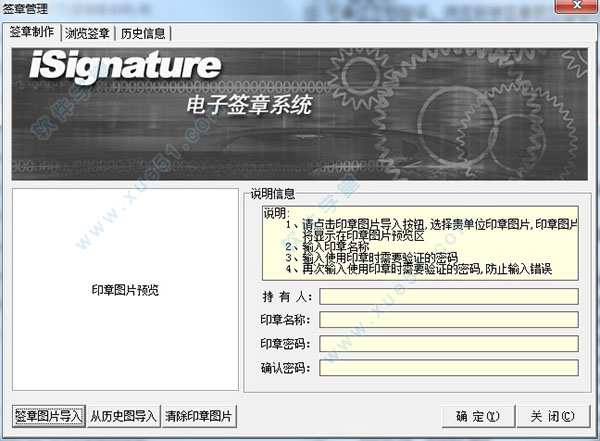600x441 pixels.
Task: Open the 浏览签章 tab
Action: coord(87,34)
